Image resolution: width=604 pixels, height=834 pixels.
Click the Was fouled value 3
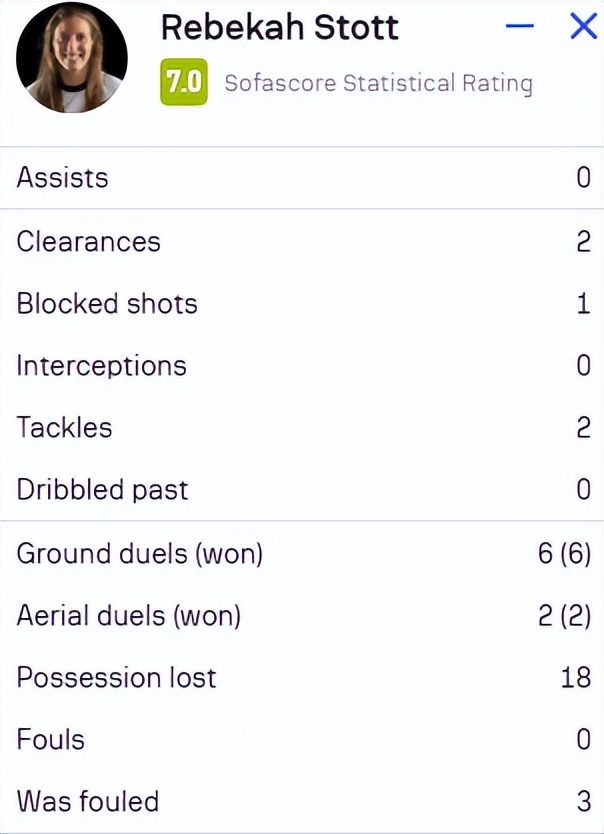584,801
